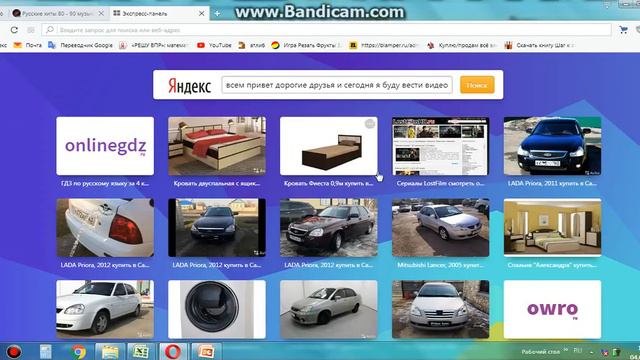Open the Кровать Фиеста 0,9м tile
Viewport: 640px width, 360px height.
pyautogui.click(x=329, y=146)
